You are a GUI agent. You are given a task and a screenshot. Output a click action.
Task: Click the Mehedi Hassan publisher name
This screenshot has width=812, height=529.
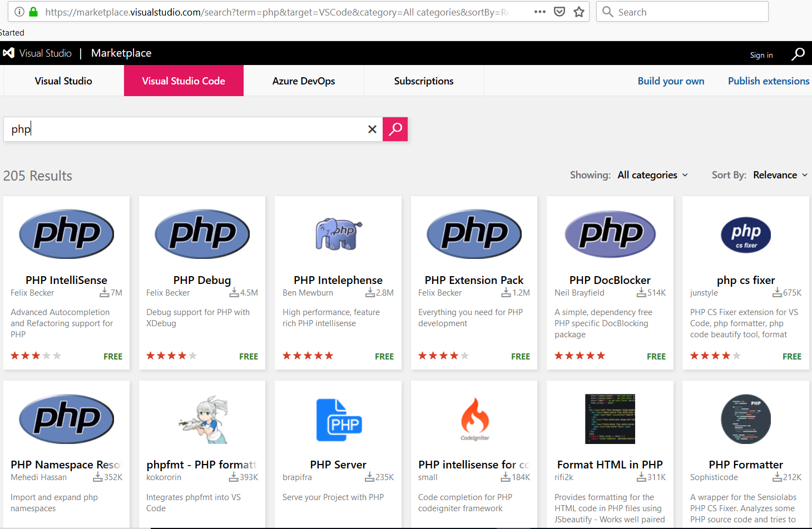(38, 477)
